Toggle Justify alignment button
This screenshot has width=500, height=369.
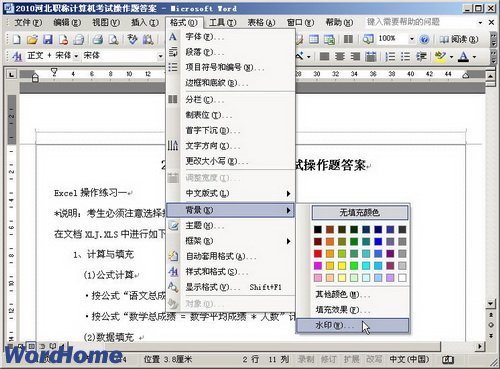(x=324, y=56)
